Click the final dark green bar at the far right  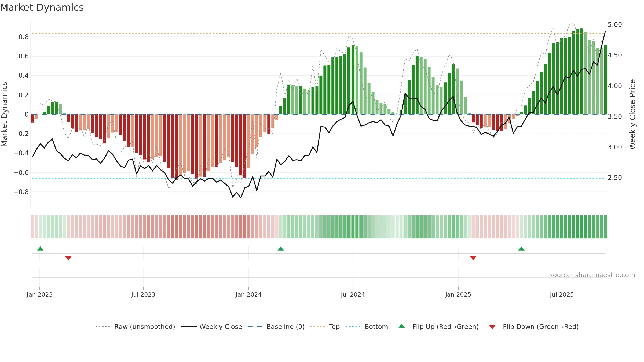[x=605, y=80]
